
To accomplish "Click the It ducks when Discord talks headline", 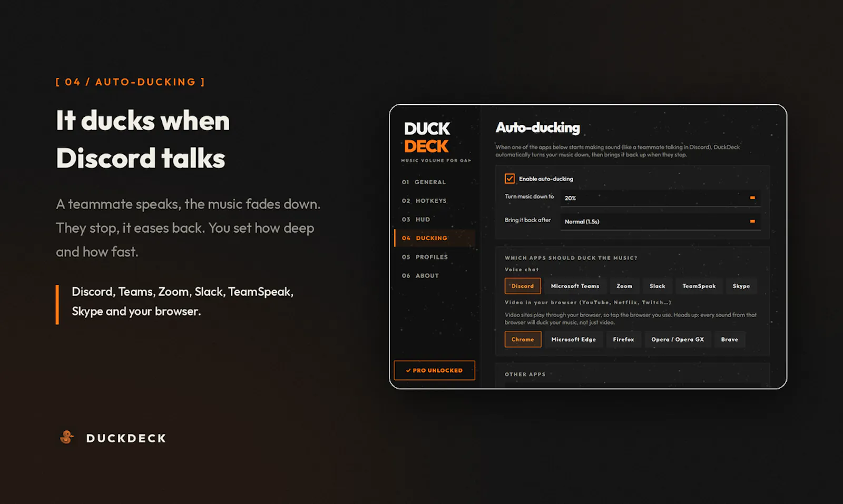I will (x=143, y=139).
